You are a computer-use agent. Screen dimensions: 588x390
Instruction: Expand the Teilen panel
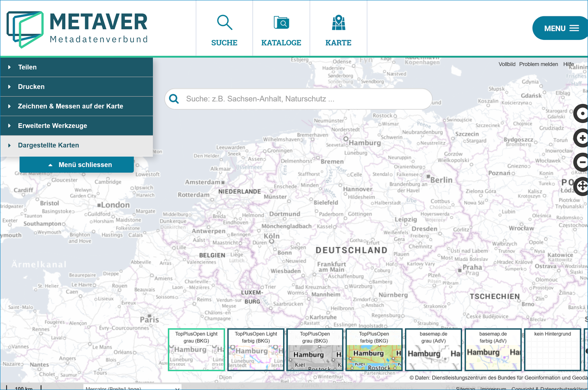click(x=76, y=67)
